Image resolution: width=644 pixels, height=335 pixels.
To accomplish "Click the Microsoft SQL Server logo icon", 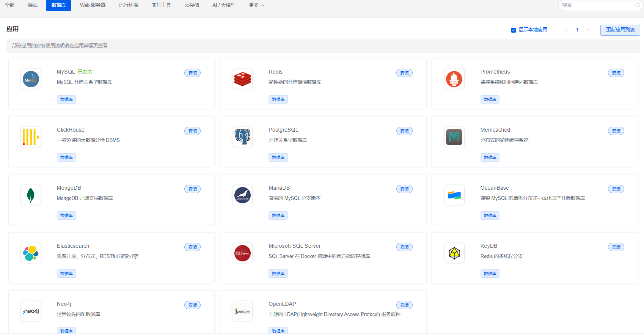I will click(x=242, y=253).
